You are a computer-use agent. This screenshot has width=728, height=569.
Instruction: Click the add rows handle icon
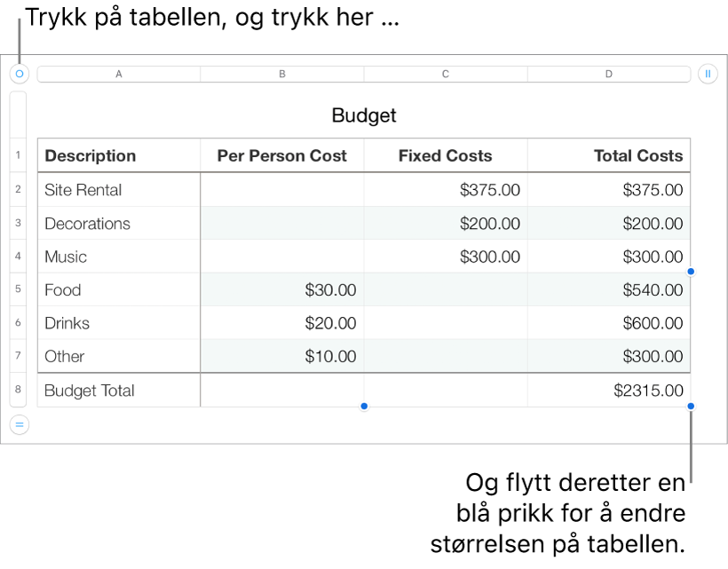pyautogui.click(x=19, y=425)
